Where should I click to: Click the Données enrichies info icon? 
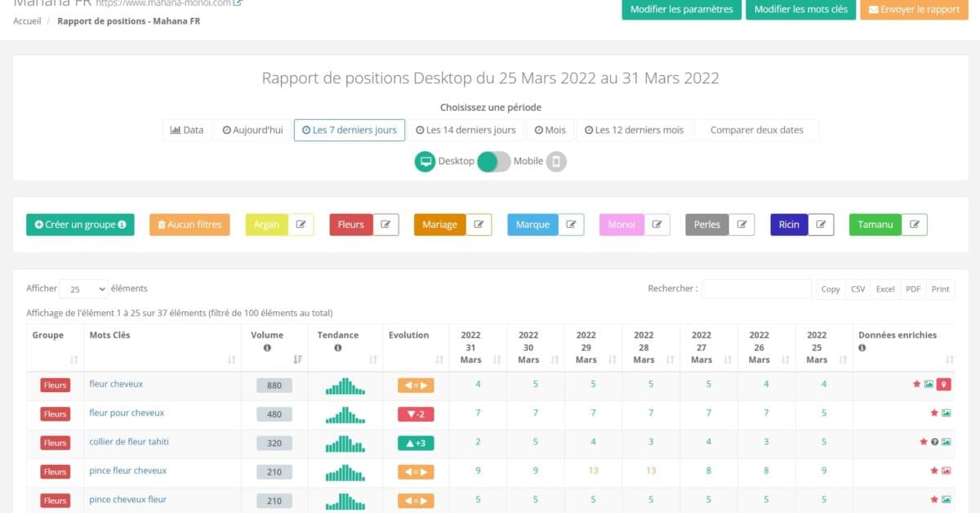pos(862,348)
